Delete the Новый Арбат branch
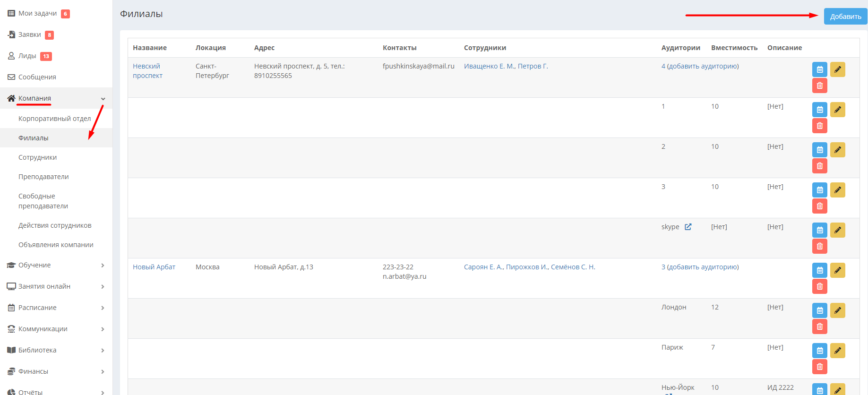This screenshot has width=868, height=395. (820, 286)
